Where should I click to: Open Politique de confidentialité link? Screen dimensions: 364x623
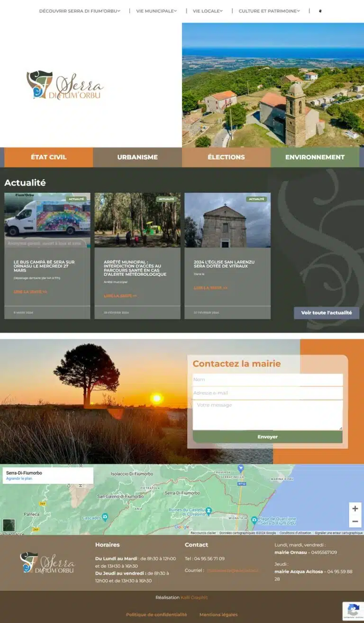tap(156, 614)
